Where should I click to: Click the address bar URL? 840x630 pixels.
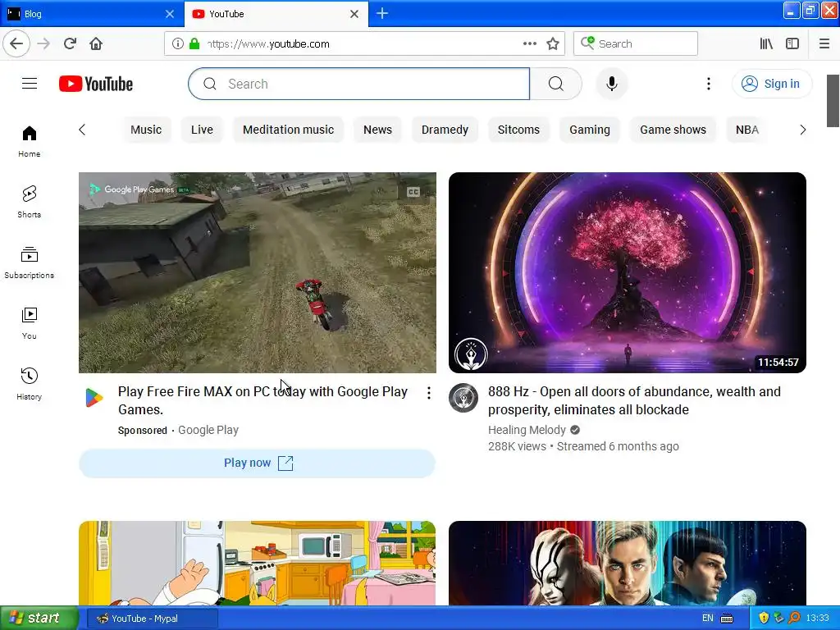coord(268,43)
